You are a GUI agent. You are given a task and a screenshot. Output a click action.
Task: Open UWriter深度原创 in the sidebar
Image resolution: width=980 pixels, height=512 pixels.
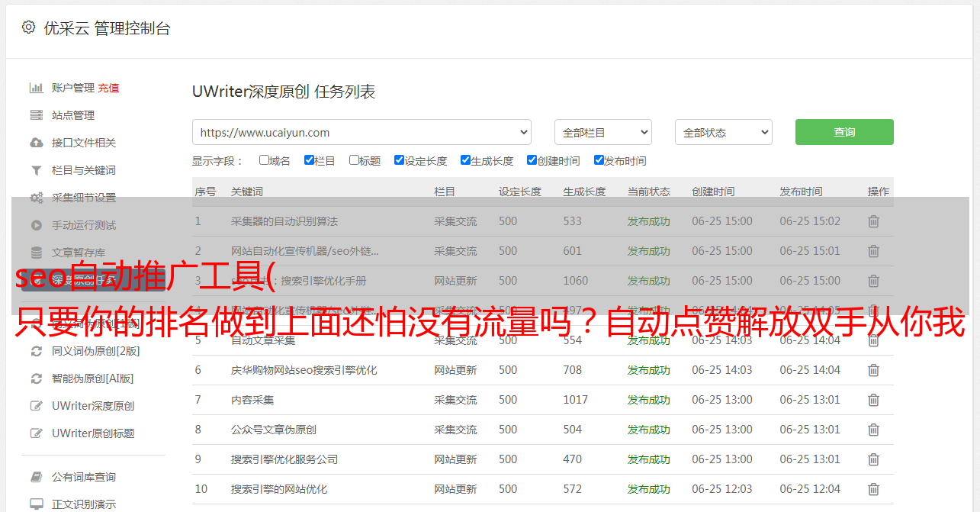[93, 406]
